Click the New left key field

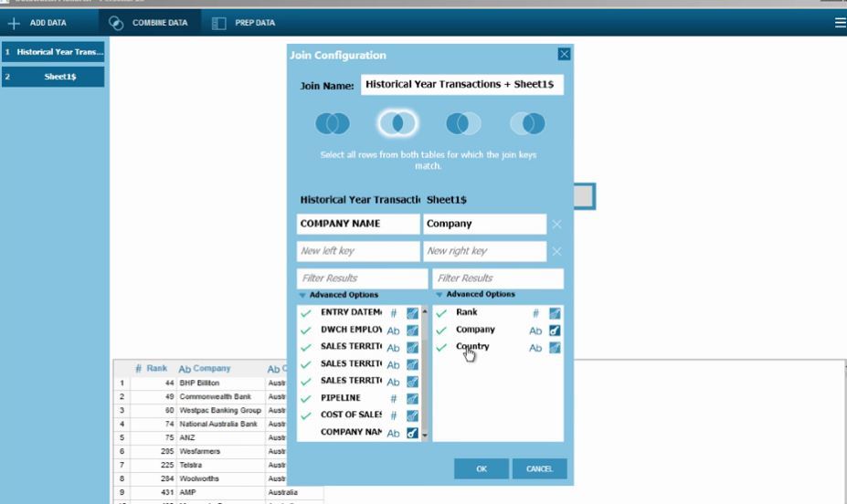pyautogui.click(x=358, y=251)
